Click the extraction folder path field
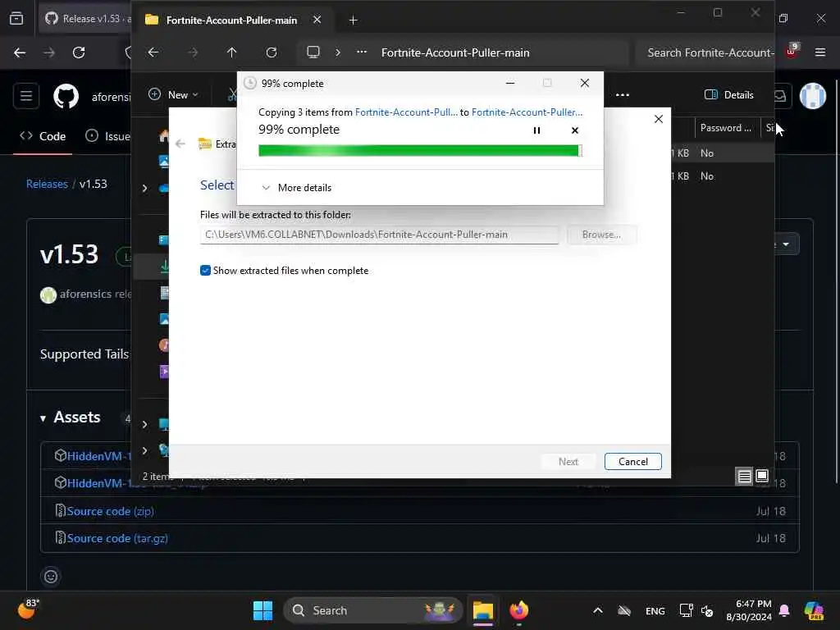 (x=379, y=235)
